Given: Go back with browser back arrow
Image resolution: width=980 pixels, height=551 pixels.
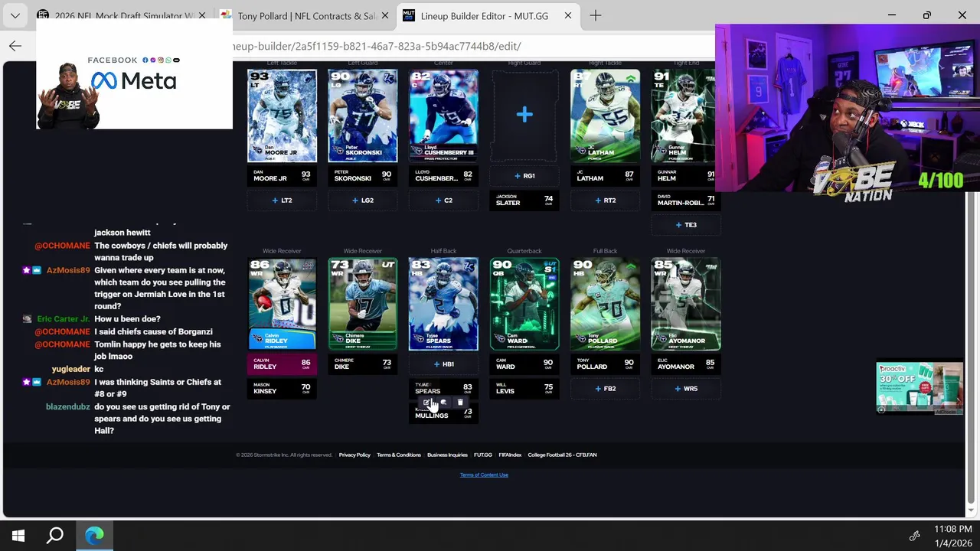Looking at the screenshot, I should click(x=15, y=46).
